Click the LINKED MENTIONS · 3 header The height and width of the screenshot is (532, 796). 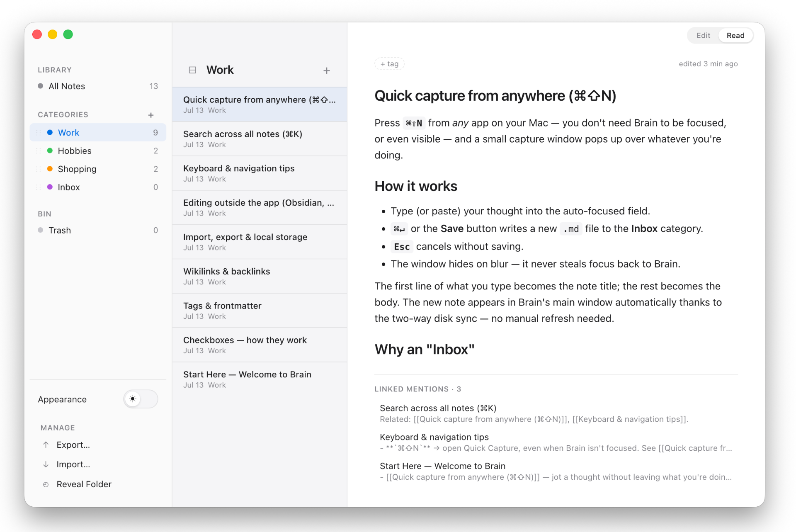417,389
